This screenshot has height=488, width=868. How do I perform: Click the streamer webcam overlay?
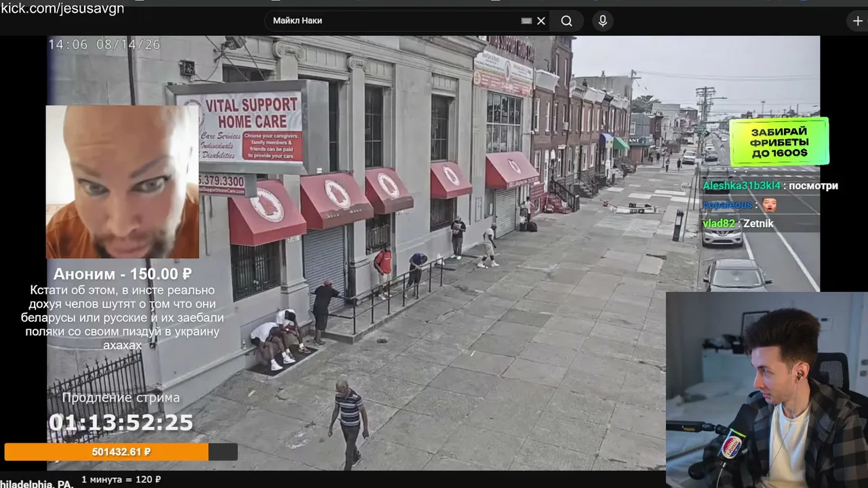coord(767,390)
